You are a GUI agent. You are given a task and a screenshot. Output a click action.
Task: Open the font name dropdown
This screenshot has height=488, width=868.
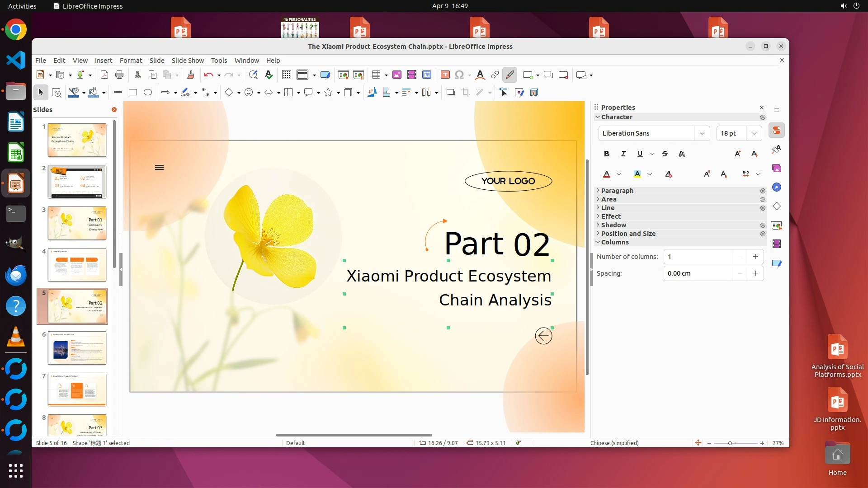(x=702, y=133)
